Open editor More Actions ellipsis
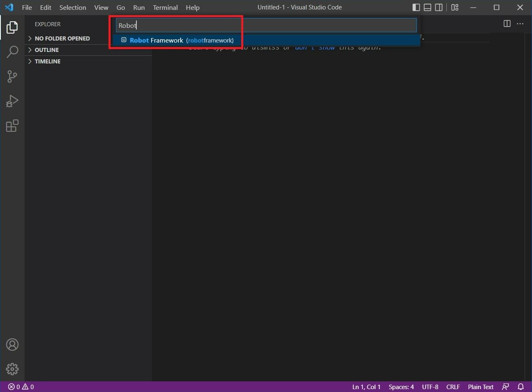Screen dimensions: 532x392 520,24
